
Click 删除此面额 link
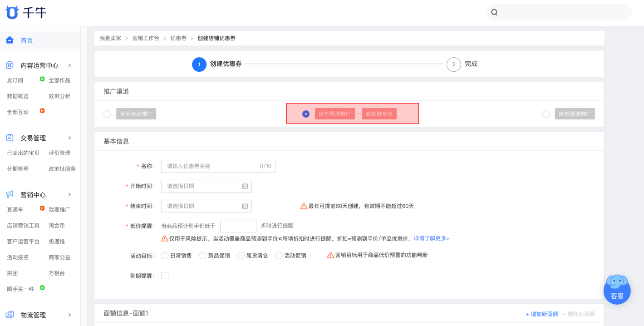tap(579, 314)
